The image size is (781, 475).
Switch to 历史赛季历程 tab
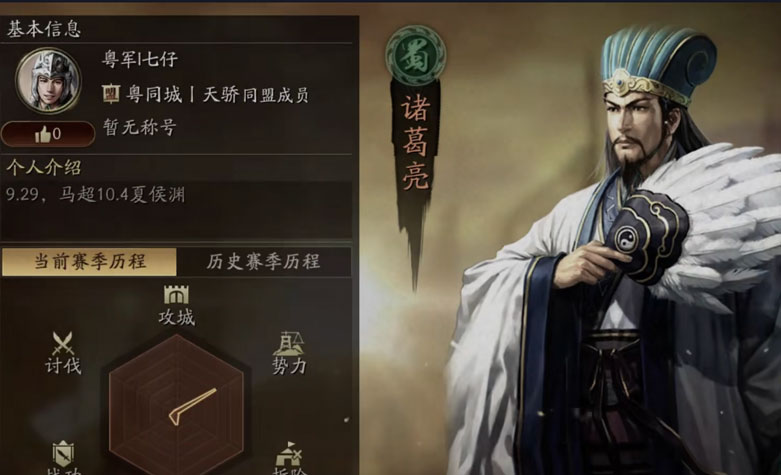click(263, 261)
